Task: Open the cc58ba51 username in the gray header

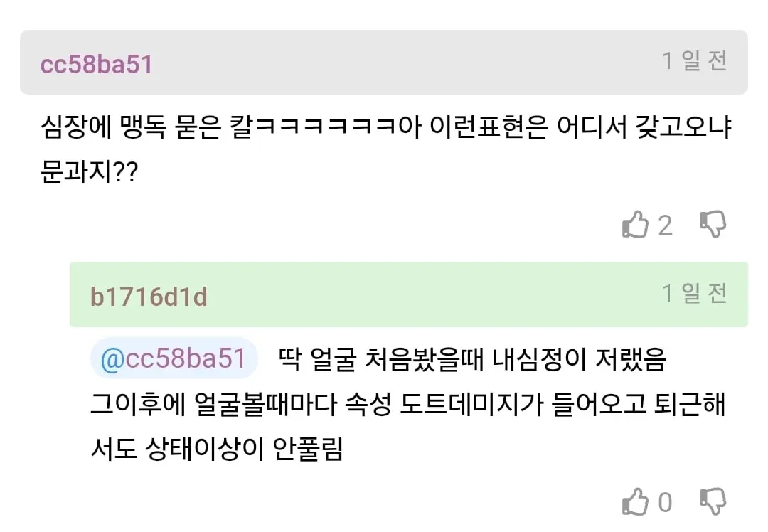Action: pyautogui.click(x=97, y=64)
